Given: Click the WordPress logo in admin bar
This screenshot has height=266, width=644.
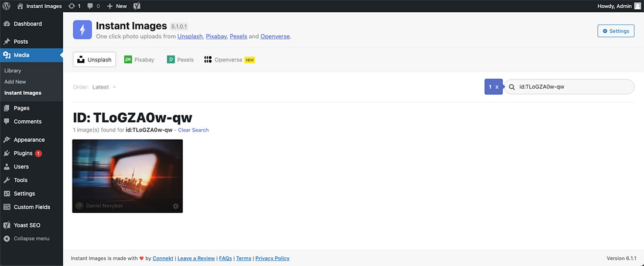Looking at the screenshot, I should tap(6, 6).
